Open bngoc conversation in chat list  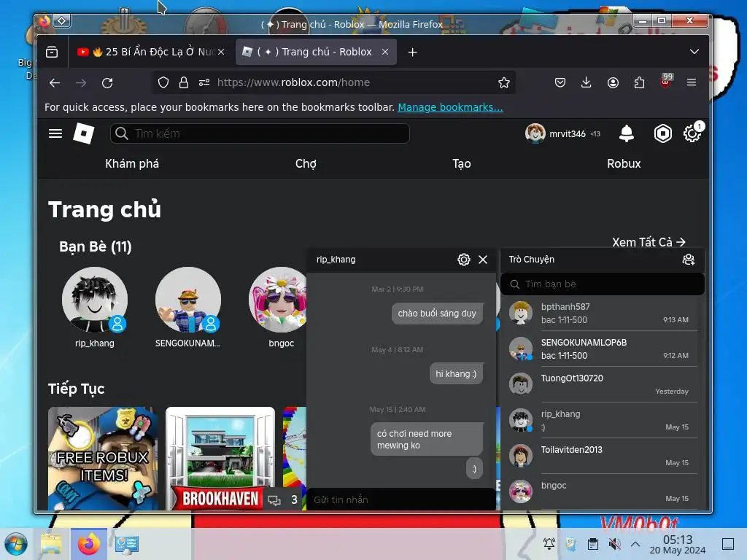[x=603, y=492]
